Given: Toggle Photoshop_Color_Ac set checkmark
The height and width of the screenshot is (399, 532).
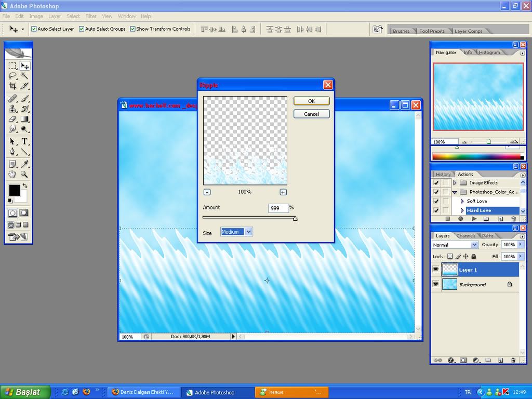Looking at the screenshot, I should click(436, 192).
